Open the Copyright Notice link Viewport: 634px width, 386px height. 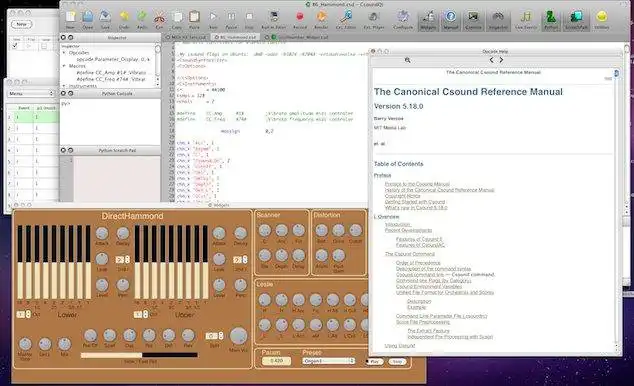(x=402, y=196)
